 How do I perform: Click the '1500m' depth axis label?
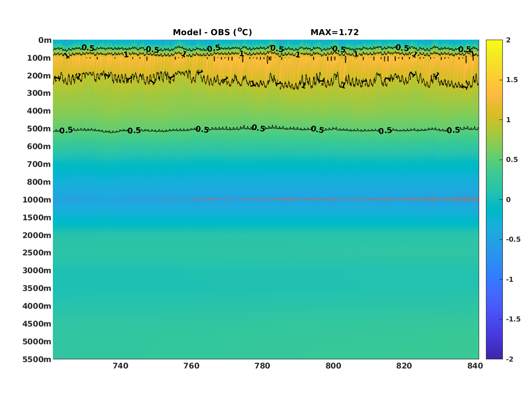(x=37, y=218)
